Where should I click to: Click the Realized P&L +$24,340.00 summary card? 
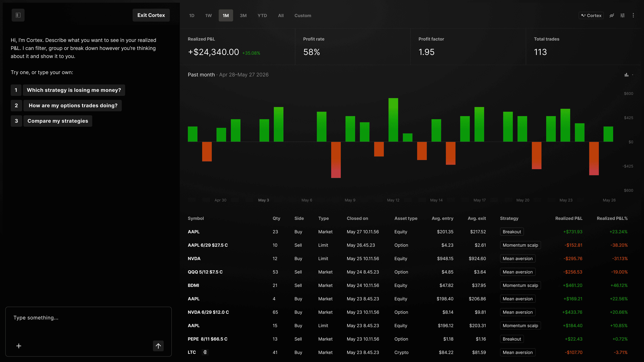(237, 47)
